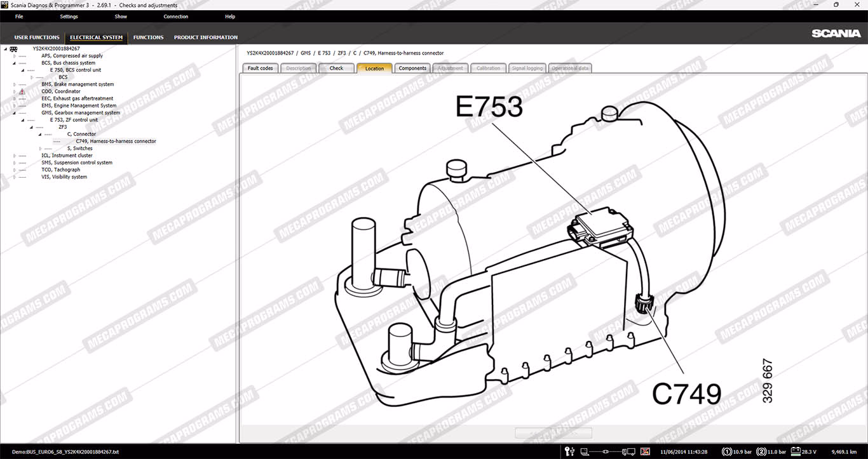Collapse the YS2K4X20001884267 vehicle root node

5,49
